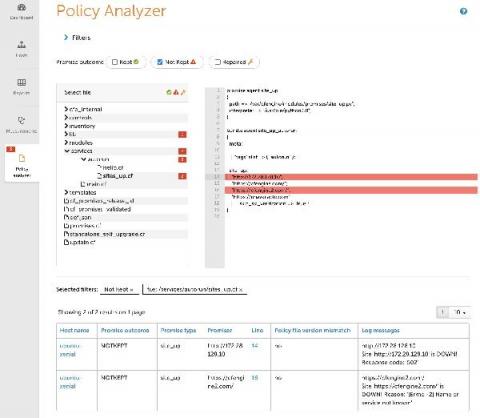Open the results-per-page 10 dropdown
The width and height of the screenshot is (480, 418).
click(460, 312)
